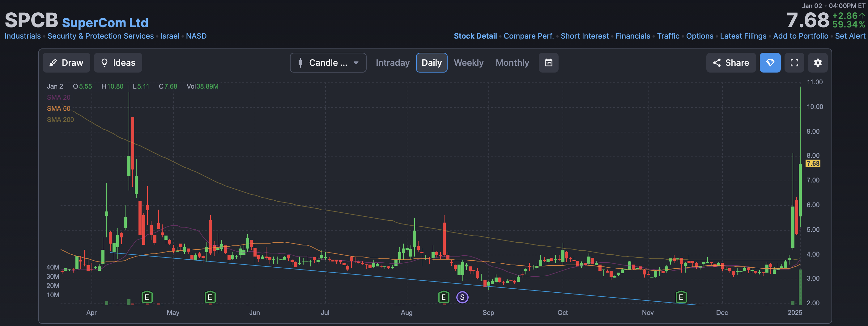Click the April earnings E marker
This screenshot has width=868, height=326.
point(147,297)
